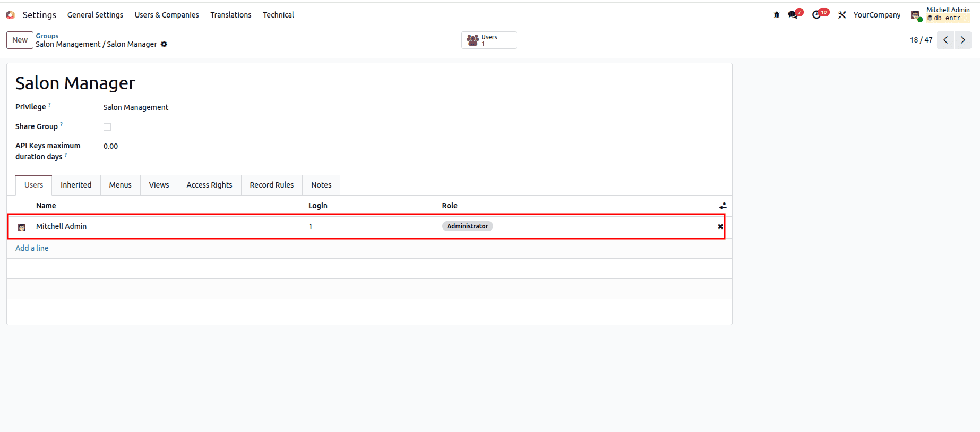Image resolution: width=980 pixels, height=432 pixels.
Task: Open the debug bug icon menu
Action: pyautogui.click(x=777, y=15)
